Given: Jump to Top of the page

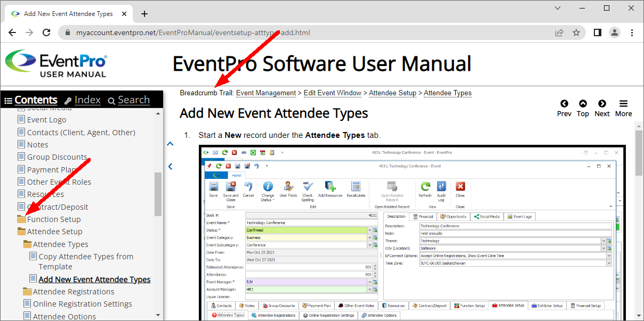Looking at the screenshot, I should (x=583, y=108).
